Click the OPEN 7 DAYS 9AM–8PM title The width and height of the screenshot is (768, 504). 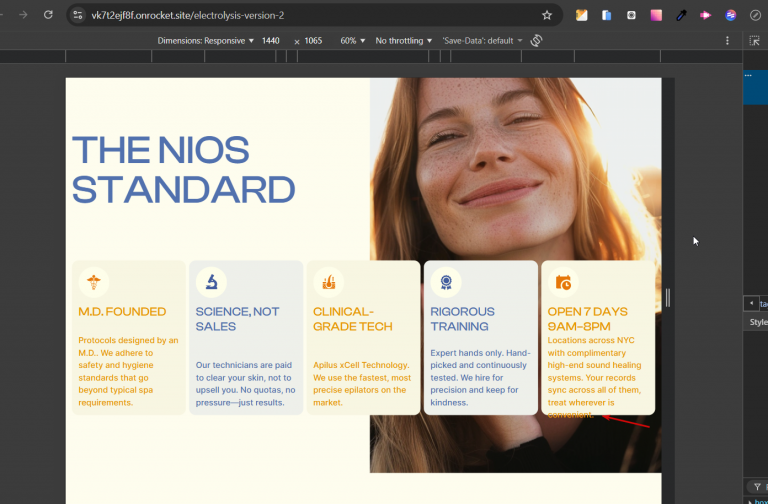pos(587,319)
